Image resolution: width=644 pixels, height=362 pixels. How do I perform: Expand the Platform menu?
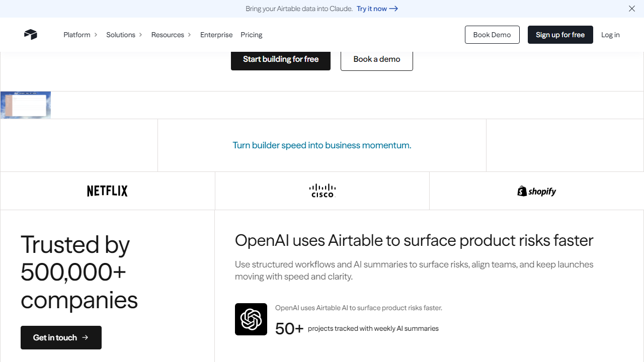pos(80,35)
